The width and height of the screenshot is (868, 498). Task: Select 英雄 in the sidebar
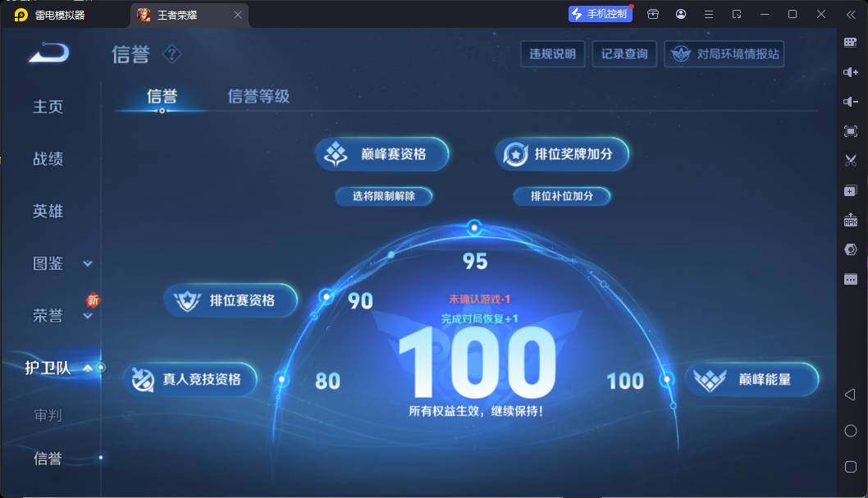48,211
